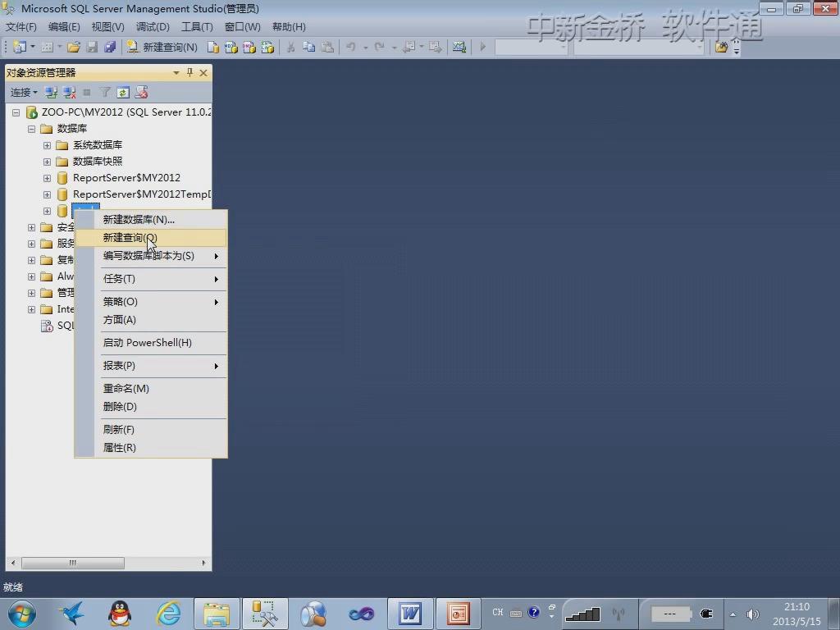Open 视图(V) menu
Screen dimensions: 840x630
tap(107, 27)
